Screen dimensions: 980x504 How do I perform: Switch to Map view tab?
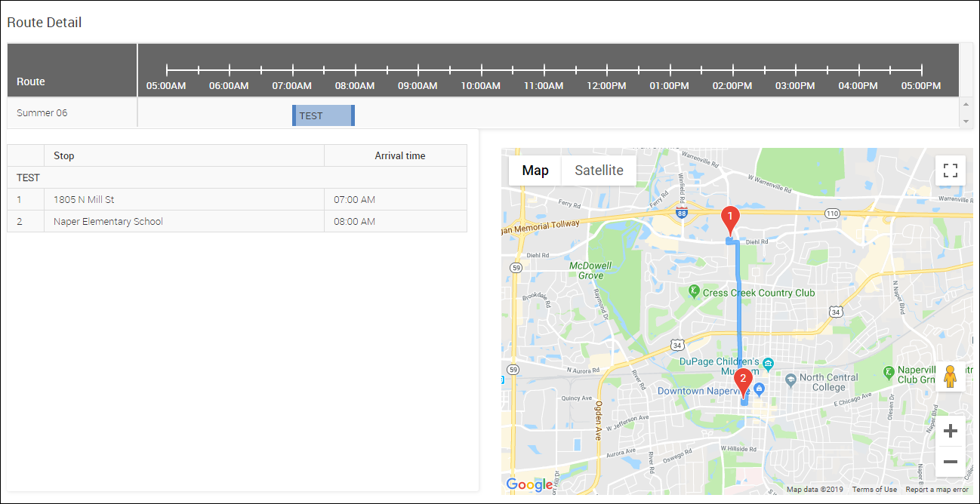coord(535,171)
